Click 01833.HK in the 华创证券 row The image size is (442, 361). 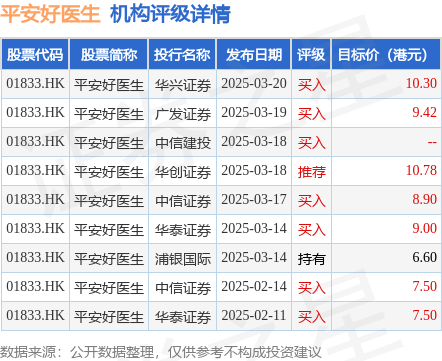(x=35, y=170)
